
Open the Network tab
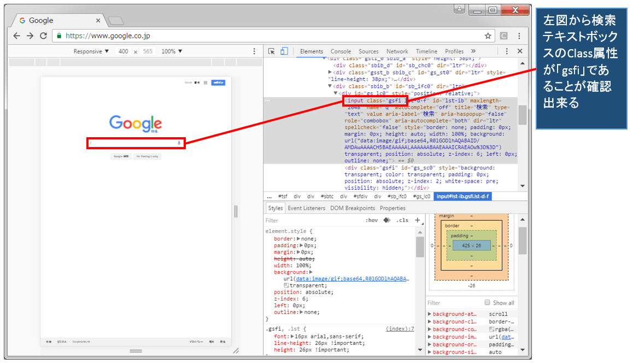pyautogui.click(x=397, y=51)
